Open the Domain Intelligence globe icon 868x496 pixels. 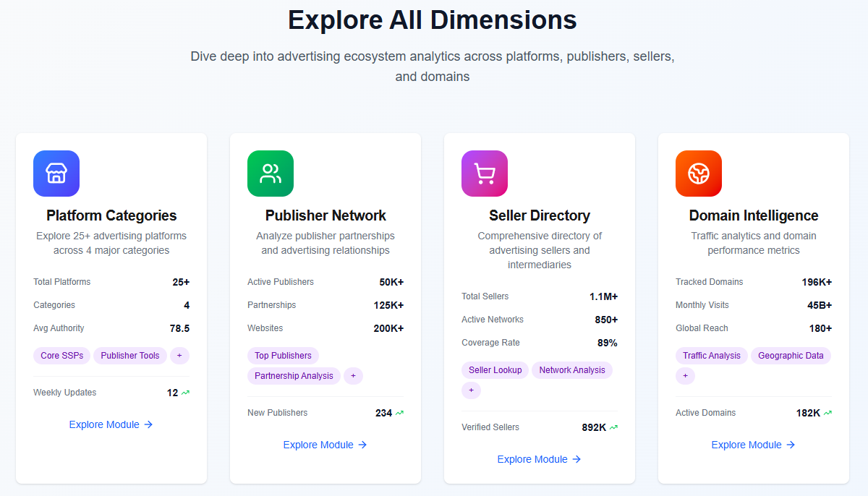point(699,174)
